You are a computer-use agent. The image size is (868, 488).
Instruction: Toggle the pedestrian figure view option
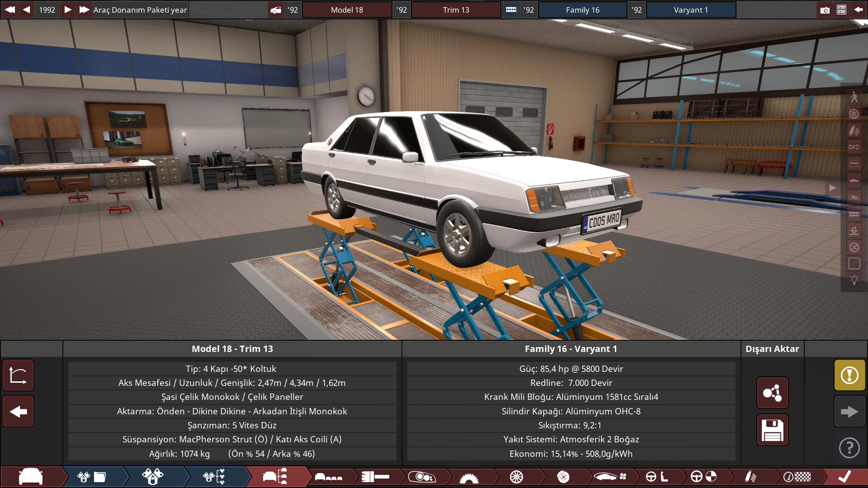click(x=854, y=97)
